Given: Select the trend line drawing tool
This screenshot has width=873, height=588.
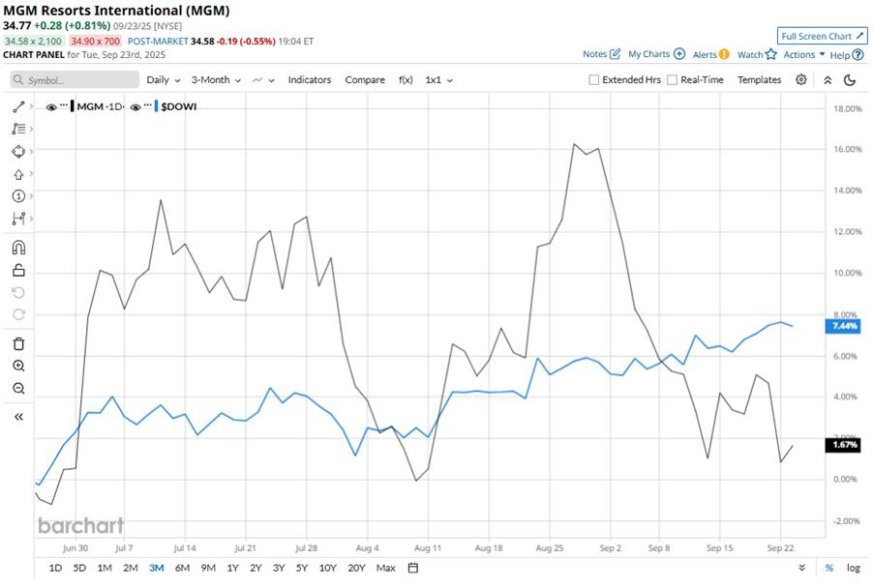Looking at the screenshot, I should click(x=18, y=106).
